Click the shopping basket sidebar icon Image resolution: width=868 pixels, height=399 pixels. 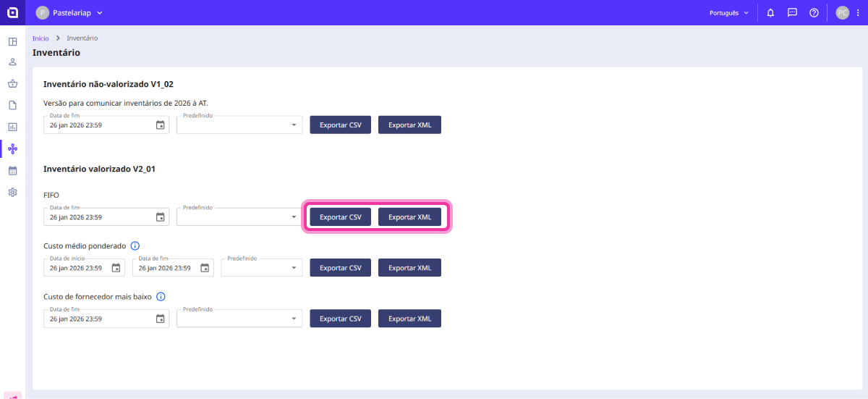click(x=12, y=84)
